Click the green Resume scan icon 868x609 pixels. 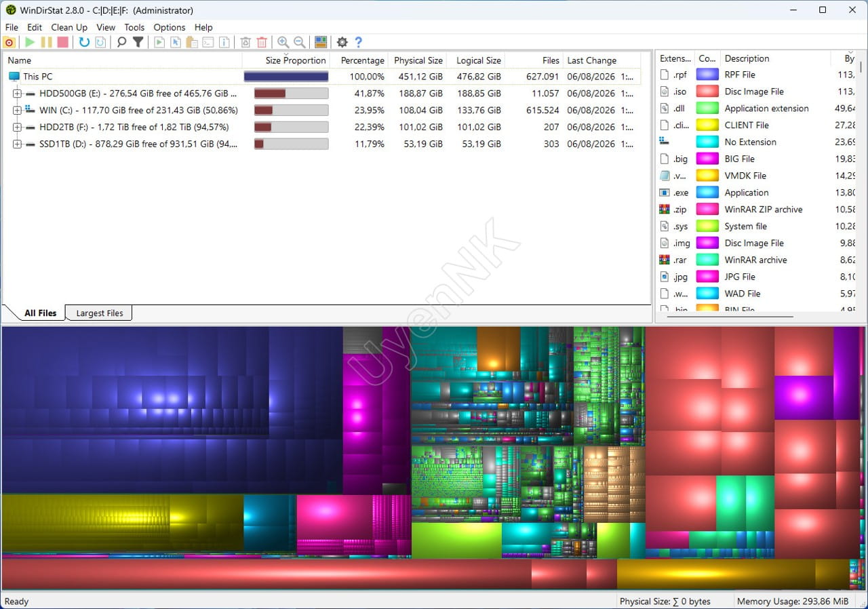coord(30,42)
